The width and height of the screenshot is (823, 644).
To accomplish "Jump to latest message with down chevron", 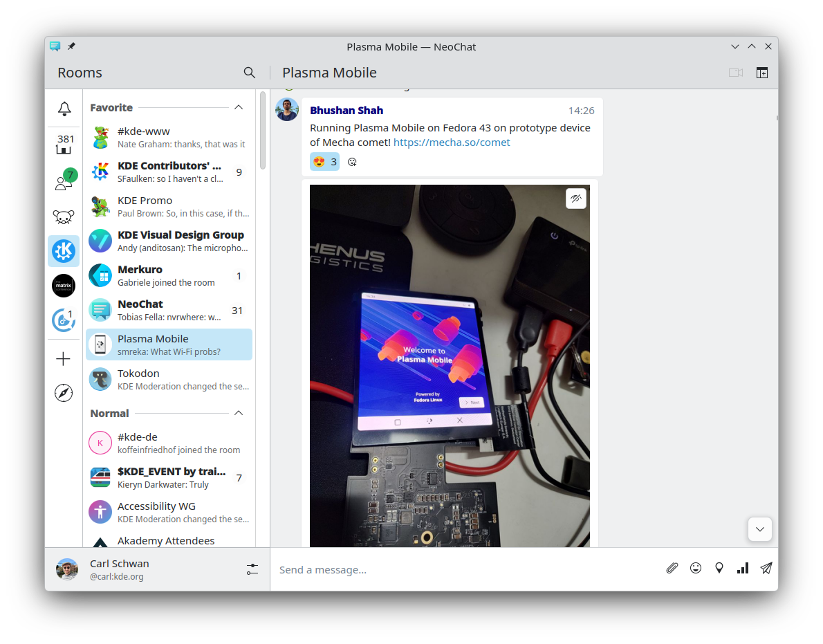I will 759,529.
